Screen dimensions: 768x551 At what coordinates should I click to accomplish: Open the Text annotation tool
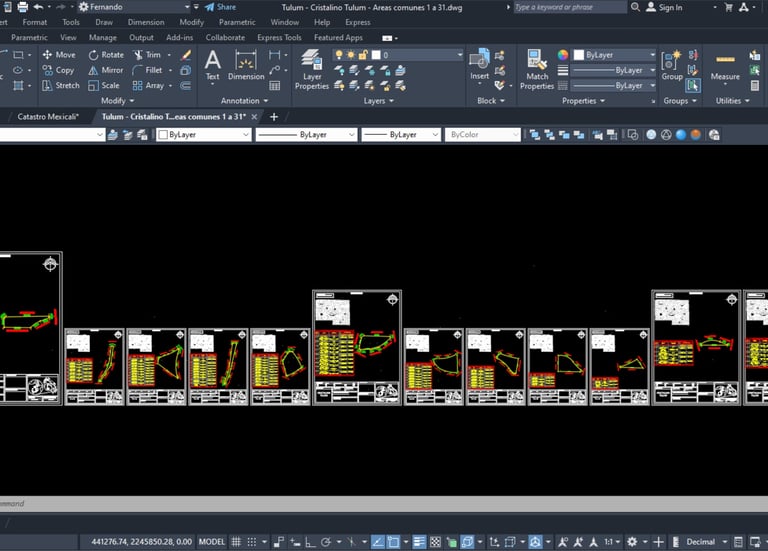(x=212, y=65)
